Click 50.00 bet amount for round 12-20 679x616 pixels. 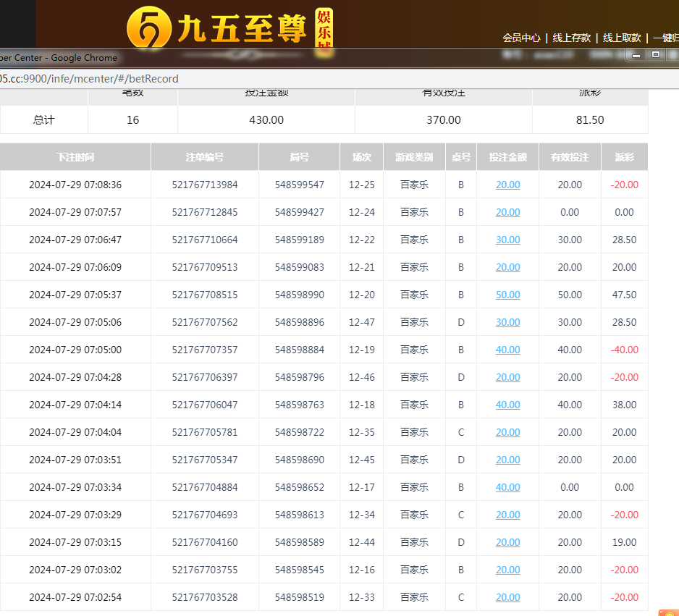(507, 295)
